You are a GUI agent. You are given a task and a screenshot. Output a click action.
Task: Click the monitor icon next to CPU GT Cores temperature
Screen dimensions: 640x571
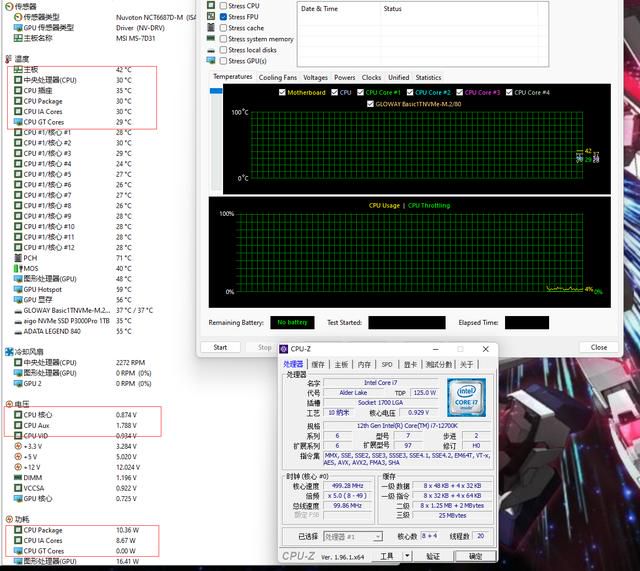pyautogui.click(x=18, y=122)
